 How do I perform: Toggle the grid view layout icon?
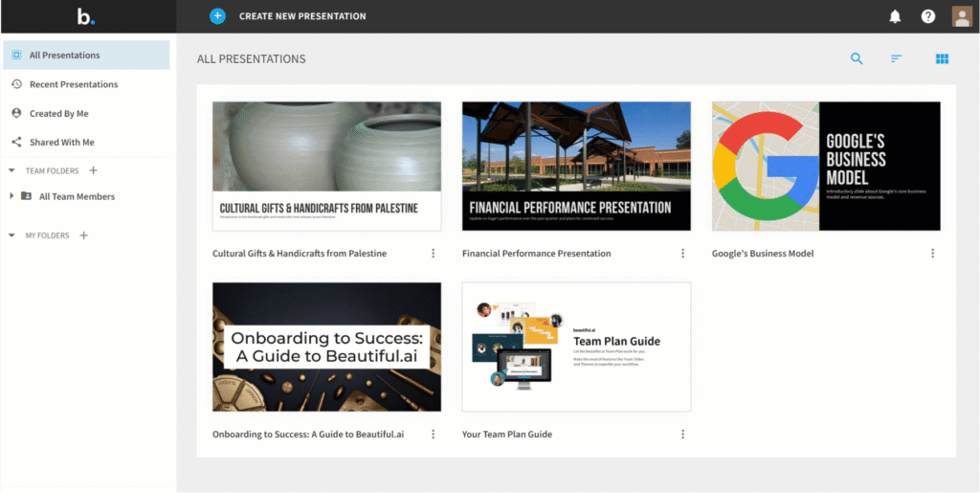tap(942, 59)
